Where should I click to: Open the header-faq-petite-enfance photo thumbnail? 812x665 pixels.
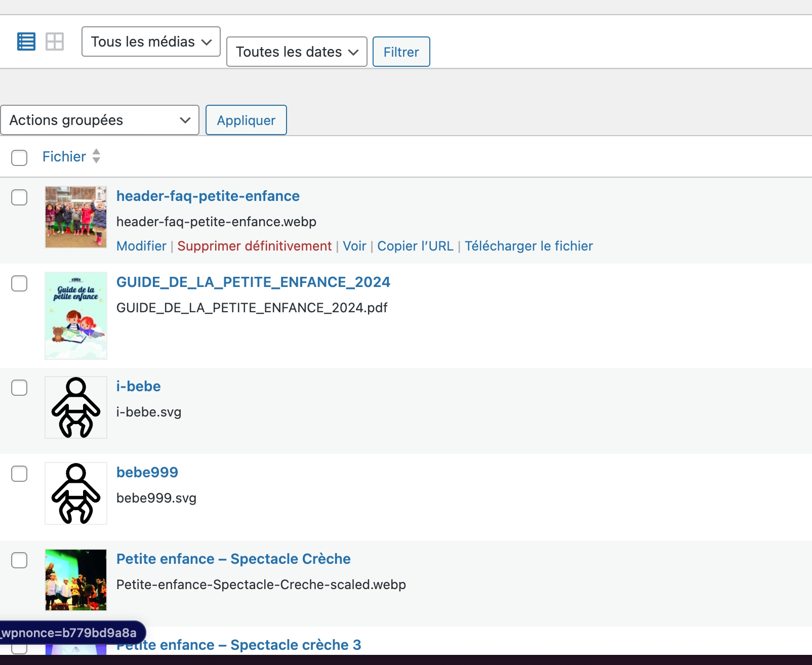[76, 217]
